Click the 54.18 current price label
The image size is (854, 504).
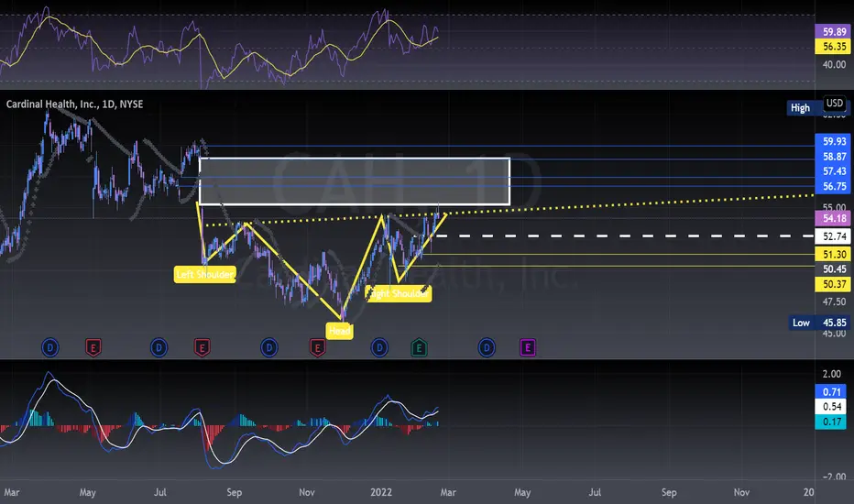click(x=834, y=218)
